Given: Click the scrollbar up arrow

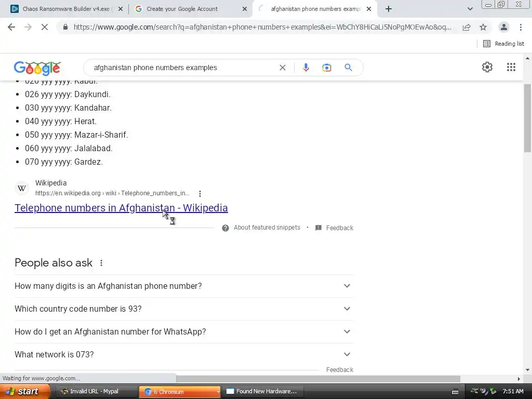Looking at the screenshot, I should pos(528,58).
